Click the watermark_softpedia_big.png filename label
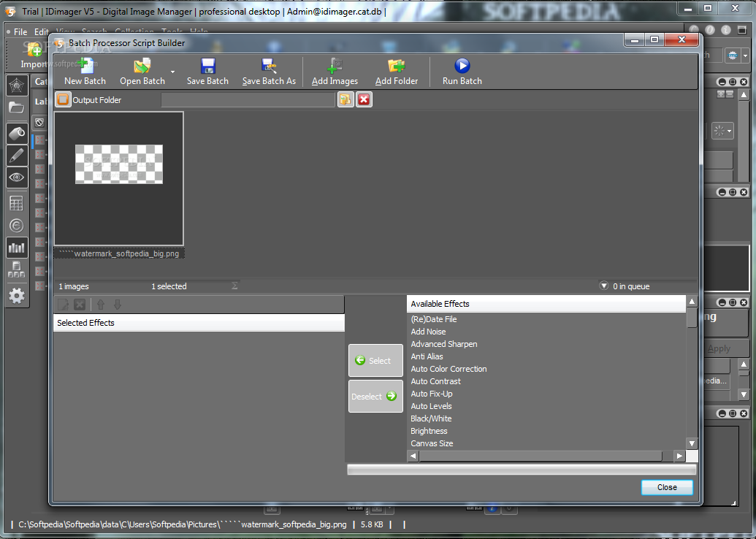Image resolution: width=756 pixels, height=539 pixels. (x=118, y=253)
